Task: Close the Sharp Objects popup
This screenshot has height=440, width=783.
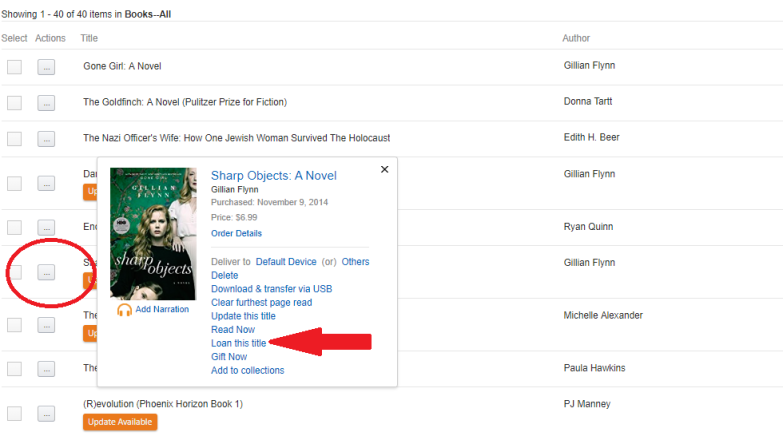Action: tap(385, 169)
